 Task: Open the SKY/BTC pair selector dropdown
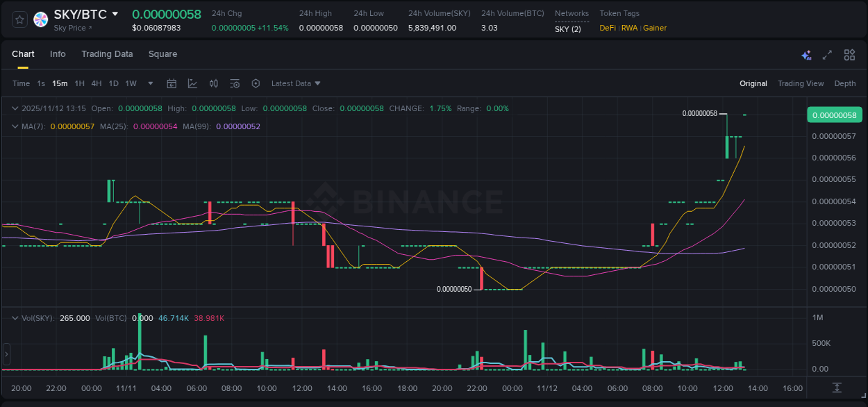coord(115,13)
